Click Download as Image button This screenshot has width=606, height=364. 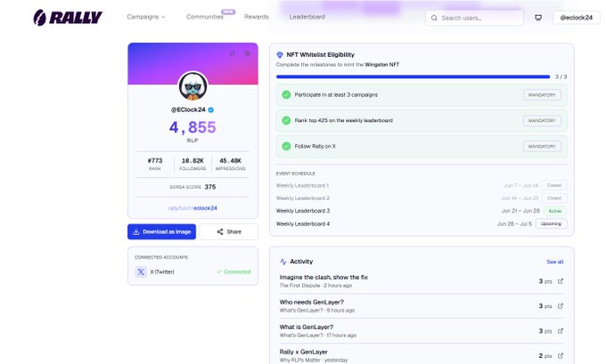click(161, 231)
